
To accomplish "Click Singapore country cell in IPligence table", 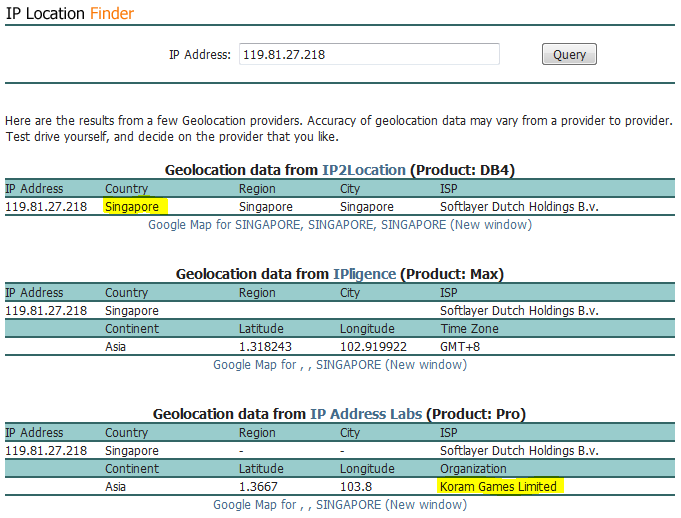I will (132, 311).
